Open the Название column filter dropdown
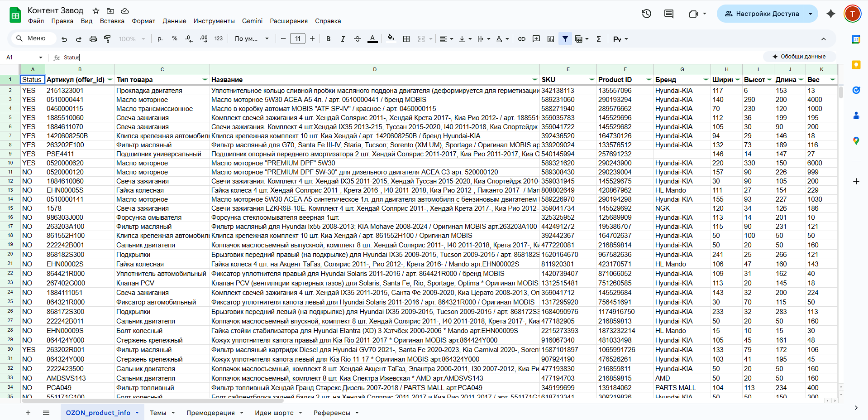 [x=535, y=80]
